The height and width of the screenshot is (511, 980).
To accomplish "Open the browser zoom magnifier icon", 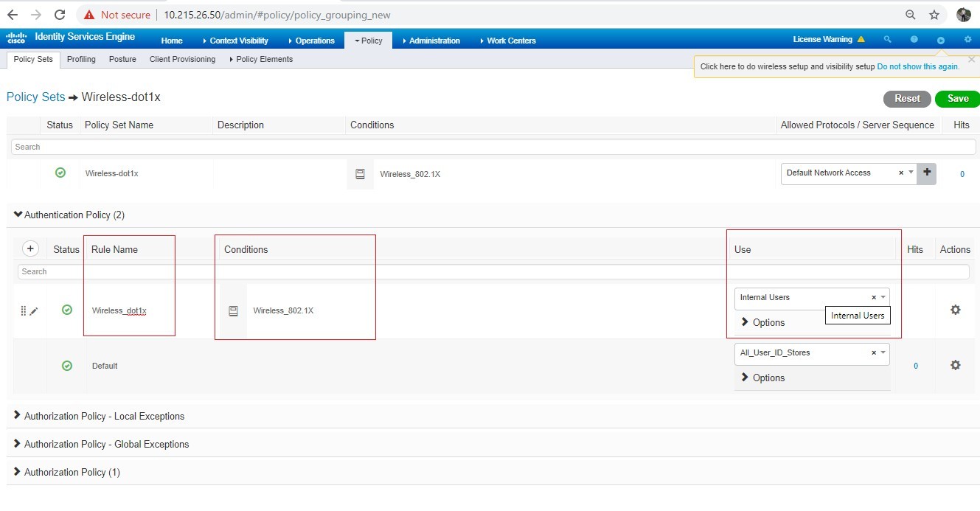I will 911,15.
